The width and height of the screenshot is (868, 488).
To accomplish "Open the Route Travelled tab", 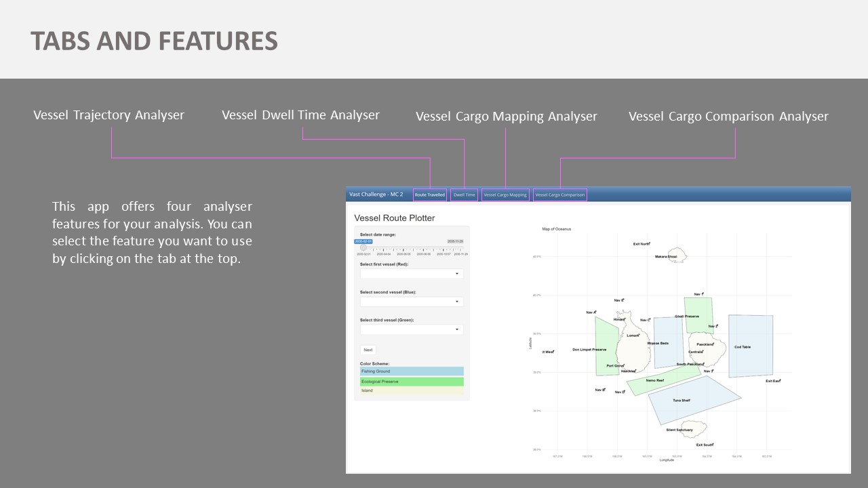I will (430, 195).
